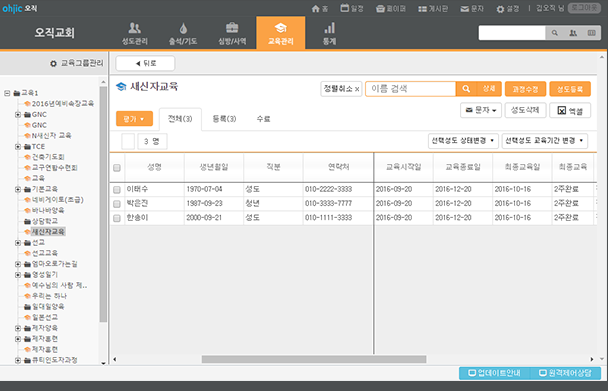The height and width of the screenshot is (391, 608).
Task: Click the 과정수정 button
Action: click(525, 89)
